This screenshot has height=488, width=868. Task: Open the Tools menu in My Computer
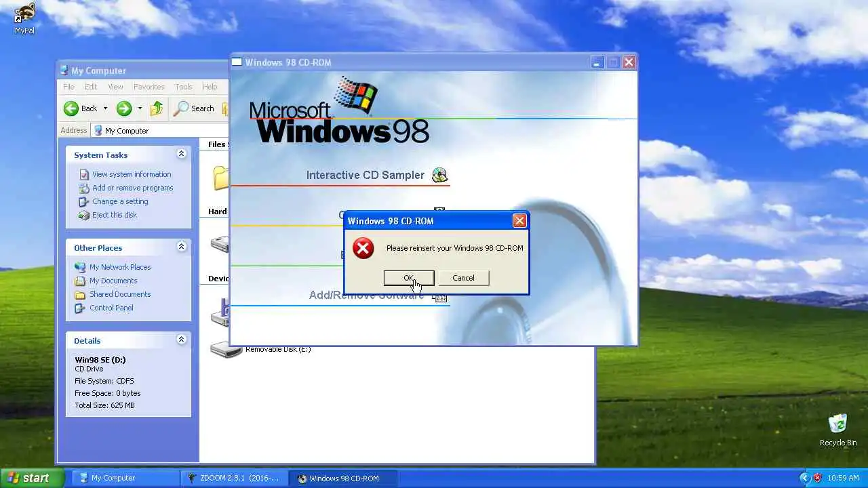[183, 87]
